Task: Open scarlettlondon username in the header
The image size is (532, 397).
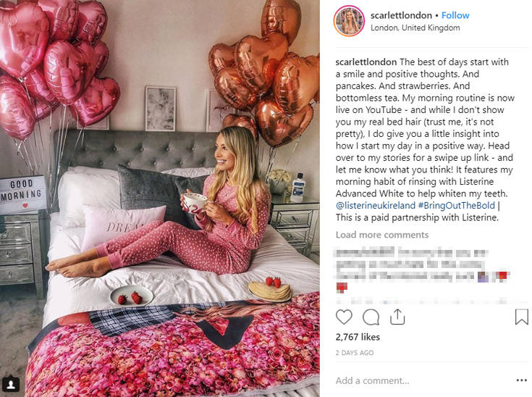Action: tap(401, 15)
